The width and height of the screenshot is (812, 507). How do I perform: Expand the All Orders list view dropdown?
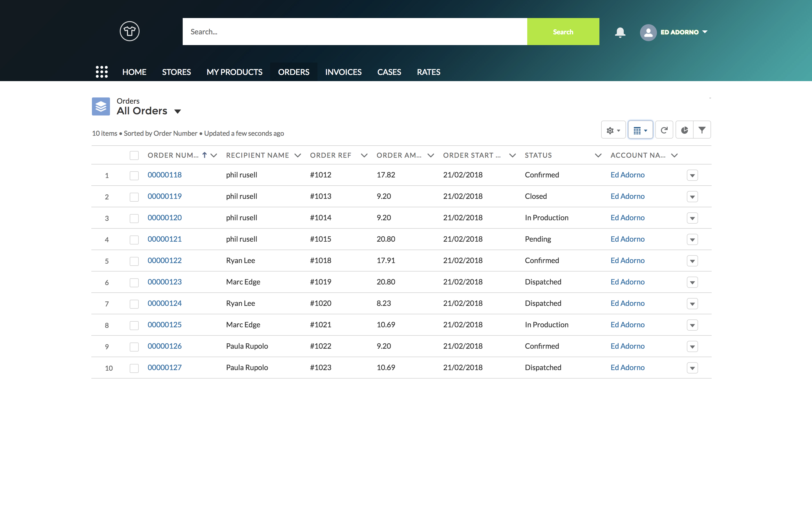pyautogui.click(x=178, y=111)
